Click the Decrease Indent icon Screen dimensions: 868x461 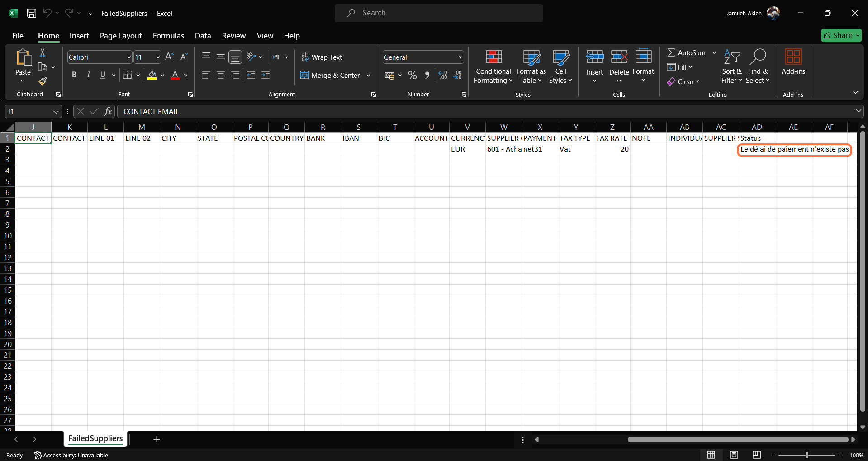pyautogui.click(x=251, y=75)
